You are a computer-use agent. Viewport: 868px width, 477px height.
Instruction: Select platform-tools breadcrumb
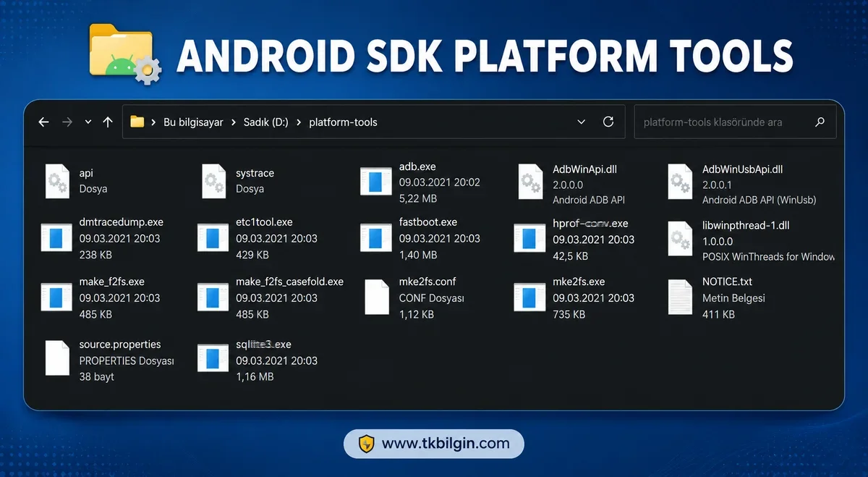343,122
